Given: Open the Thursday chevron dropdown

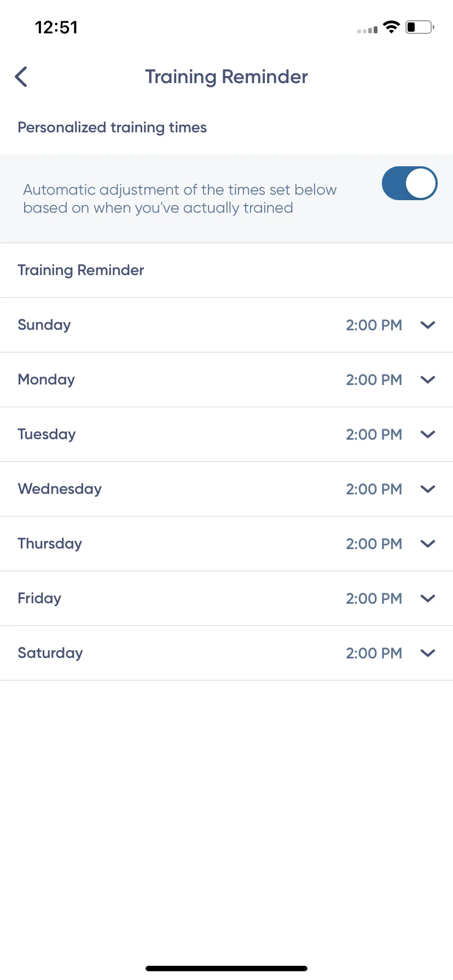Looking at the screenshot, I should click(428, 544).
